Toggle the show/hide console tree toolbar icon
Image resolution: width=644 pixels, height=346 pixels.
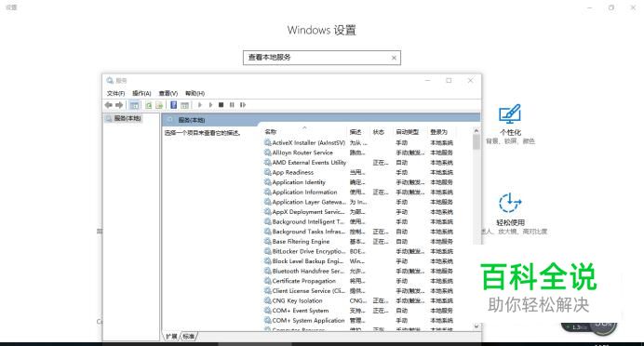click(134, 105)
